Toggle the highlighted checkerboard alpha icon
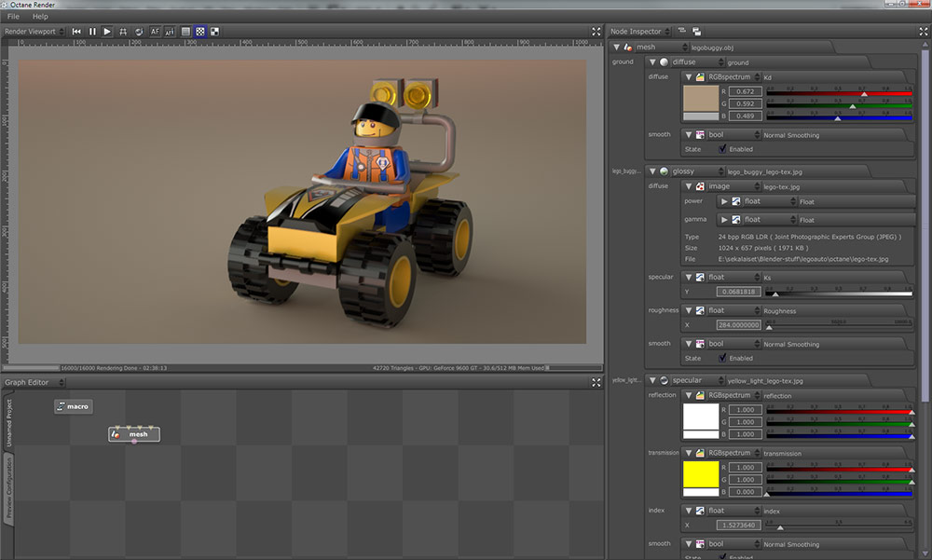Viewport: 932px width, 560px height. click(200, 32)
